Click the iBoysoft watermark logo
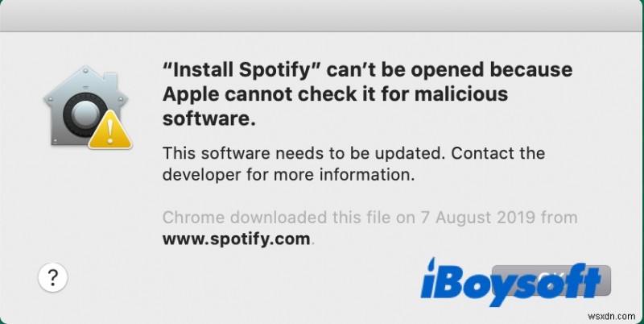The height and width of the screenshot is (324, 644). [x=510, y=282]
